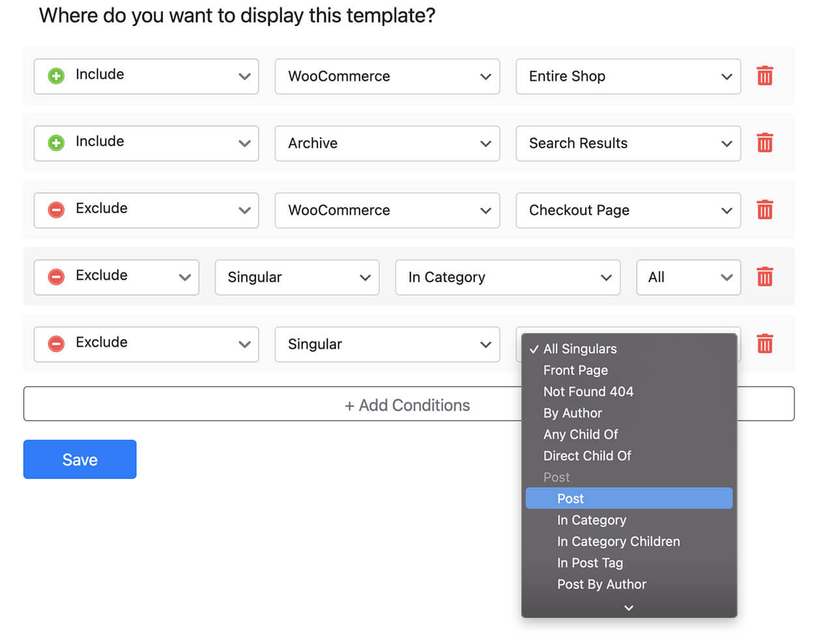Screen dimensions: 821x644
Task: Delete the In Category condition row
Action: (x=765, y=278)
